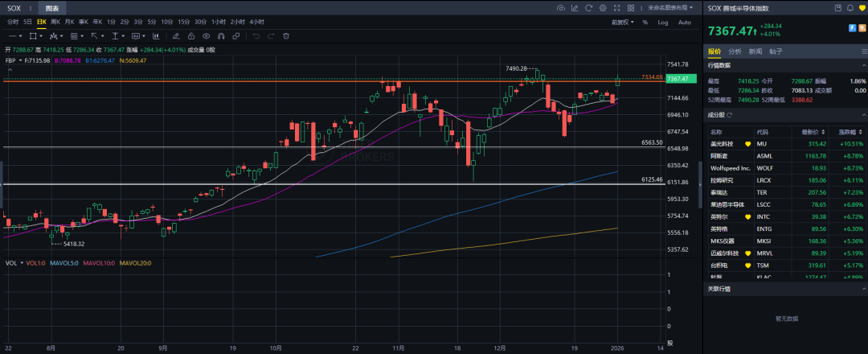Click the undo arrow in drawing toolbar

[x=256, y=36]
